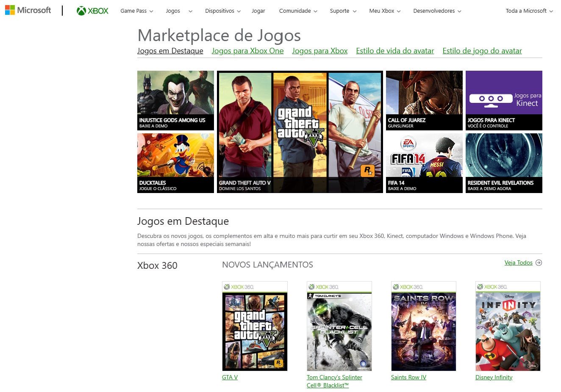Click the Marketplace de Jogos heading

point(219,36)
